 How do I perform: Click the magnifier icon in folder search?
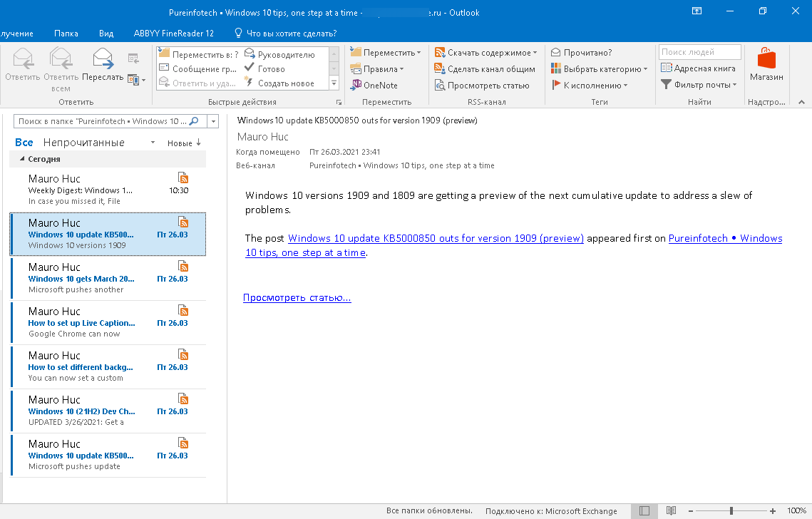pyautogui.click(x=195, y=121)
